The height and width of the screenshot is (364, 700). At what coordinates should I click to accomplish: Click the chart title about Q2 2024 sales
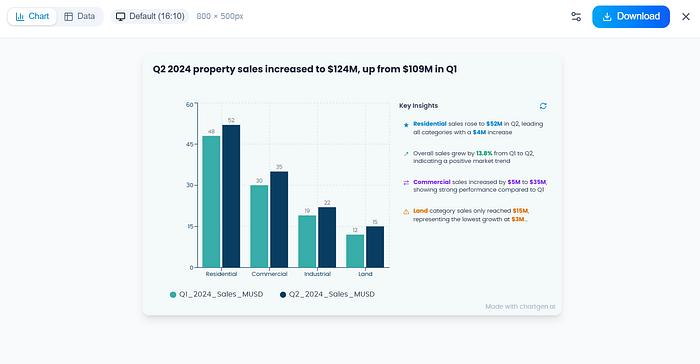(x=305, y=69)
